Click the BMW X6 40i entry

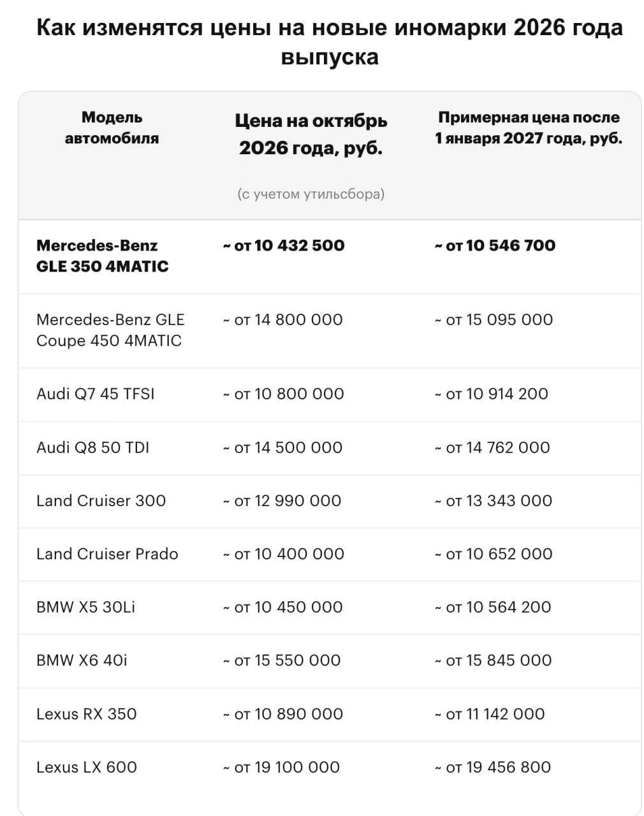82,660
